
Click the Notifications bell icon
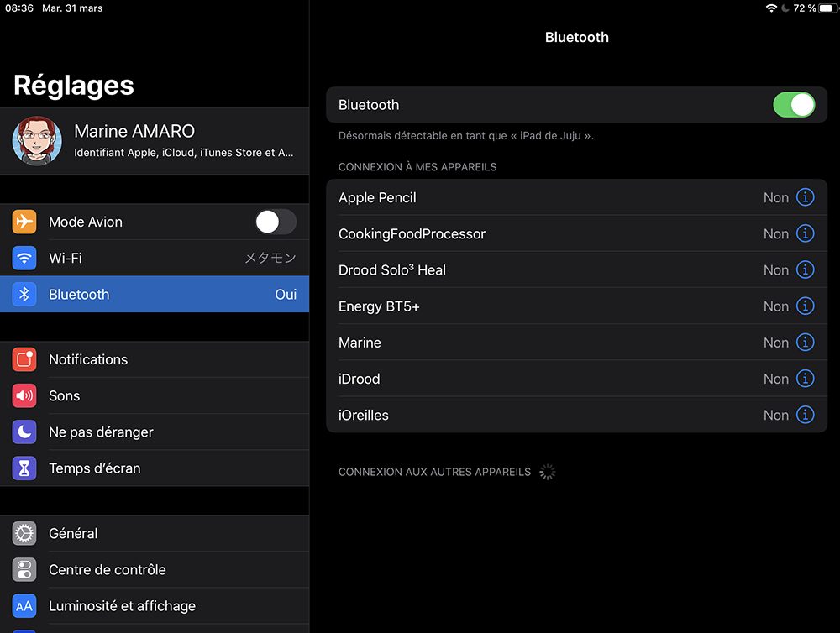[24, 359]
